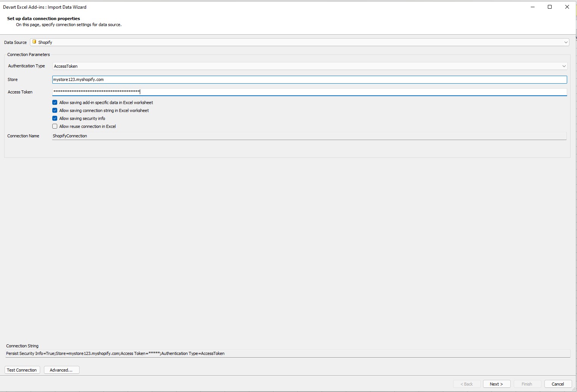The width and height of the screenshot is (577, 392).
Task: Click the Shopify data source icon
Action: (x=34, y=42)
